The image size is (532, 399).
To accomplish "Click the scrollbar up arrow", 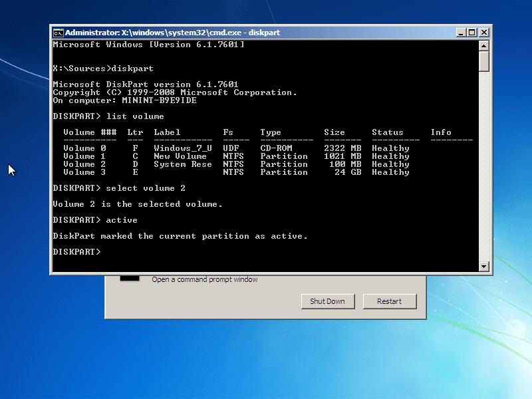I will (485, 45).
